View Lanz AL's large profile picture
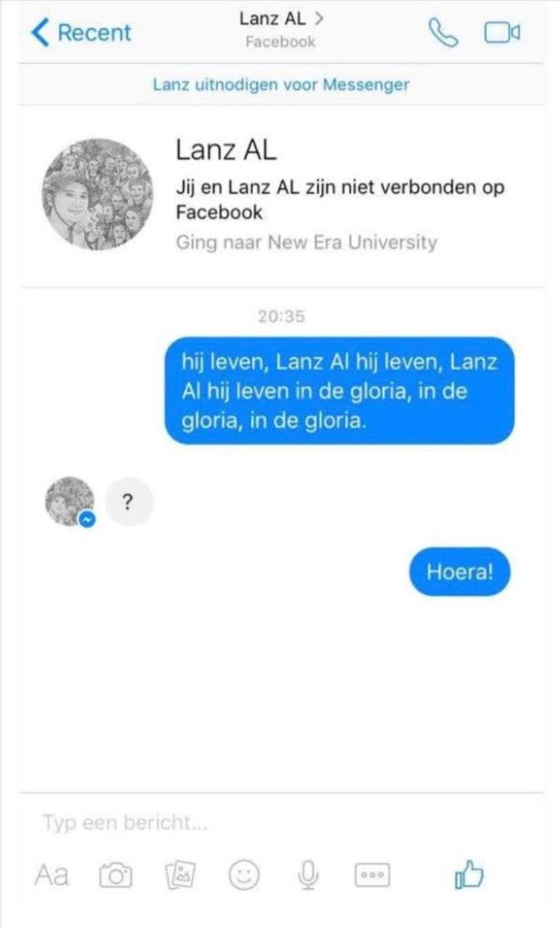Image resolution: width=560 pixels, height=928 pixels. pos(98,194)
